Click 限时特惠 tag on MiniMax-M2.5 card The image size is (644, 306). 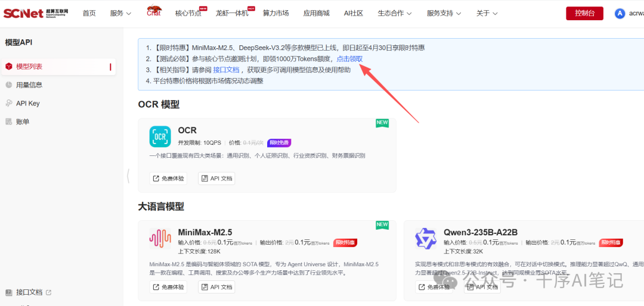click(x=345, y=242)
